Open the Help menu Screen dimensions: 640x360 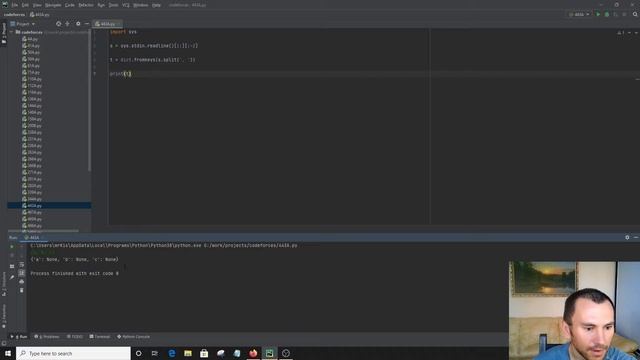pos(156,5)
